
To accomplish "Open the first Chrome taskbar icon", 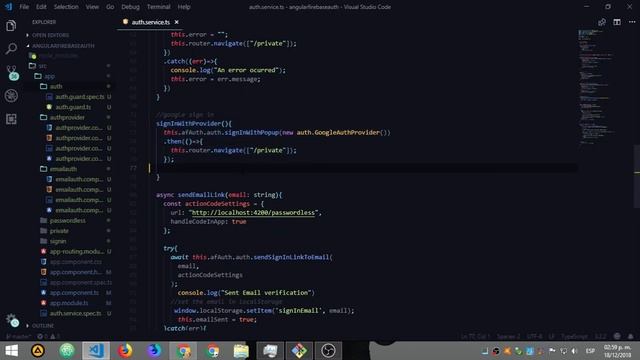I will 183,351.
